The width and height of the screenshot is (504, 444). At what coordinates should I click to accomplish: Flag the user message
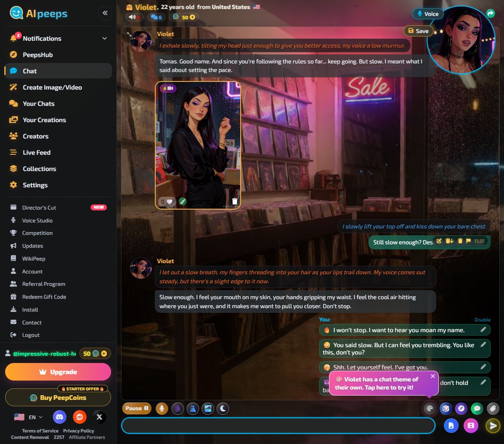click(468, 241)
